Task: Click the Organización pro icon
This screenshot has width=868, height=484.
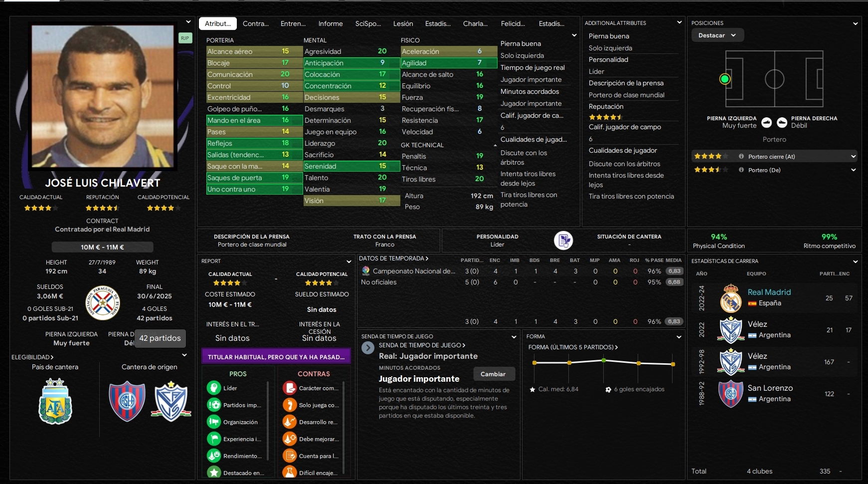Action: click(x=214, y=422)
